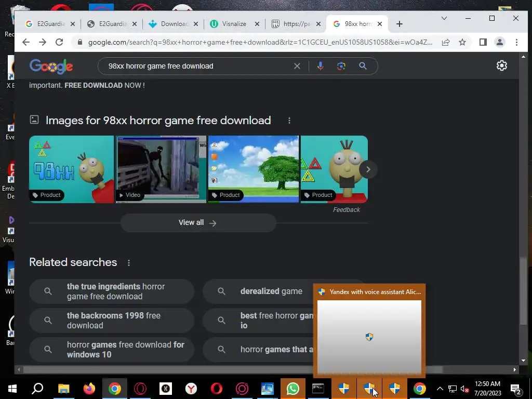
Task: Click the Google logo
Action: [x=51, y=66]
